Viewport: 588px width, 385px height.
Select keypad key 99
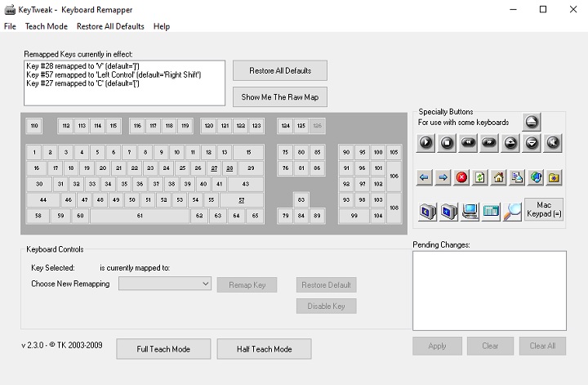tap(354, 216)
